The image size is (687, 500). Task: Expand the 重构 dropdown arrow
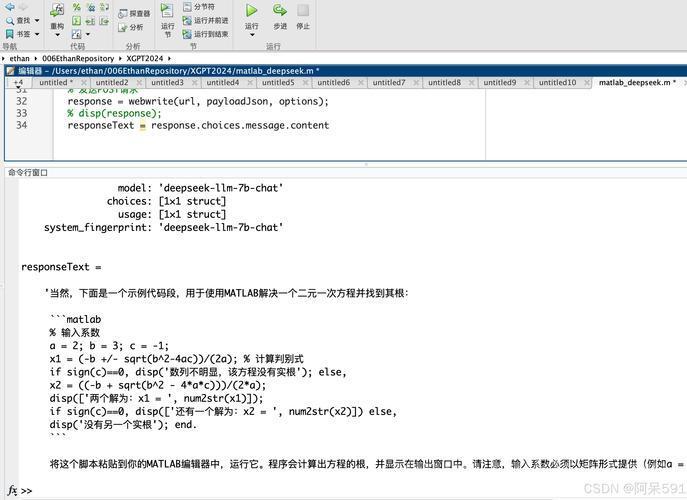(57, 35)
